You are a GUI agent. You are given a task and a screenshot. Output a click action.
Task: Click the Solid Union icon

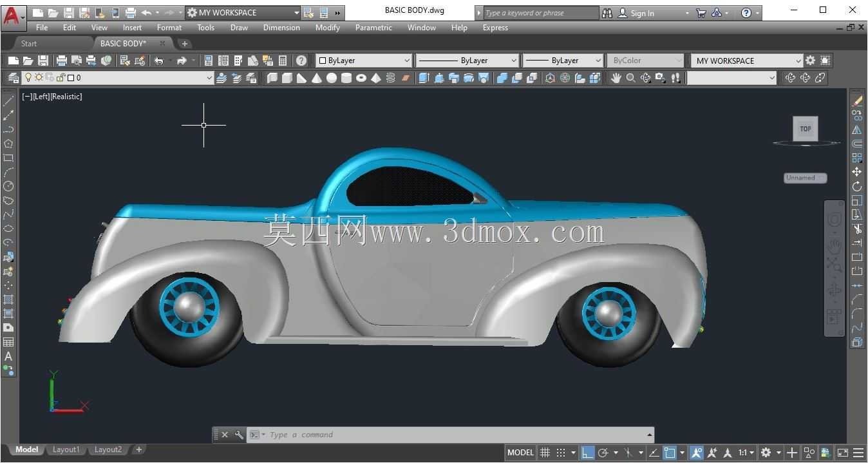click(x=502, y=78)
